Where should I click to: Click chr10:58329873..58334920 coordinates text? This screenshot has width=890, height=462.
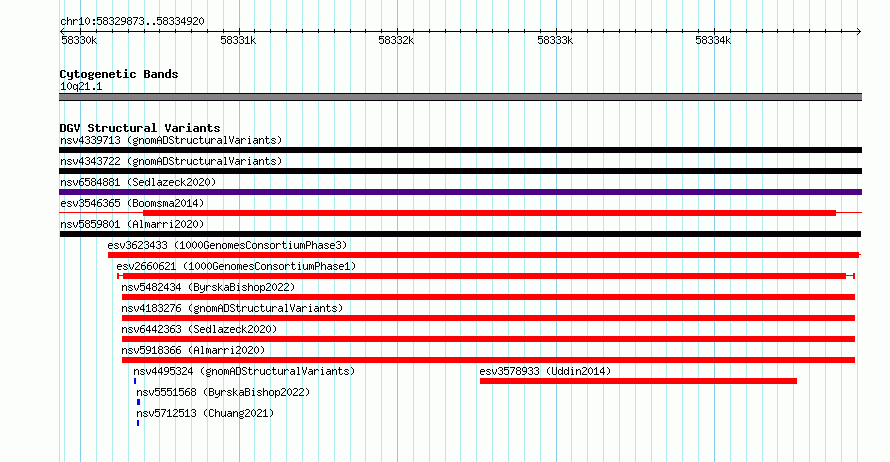[132, 22]
